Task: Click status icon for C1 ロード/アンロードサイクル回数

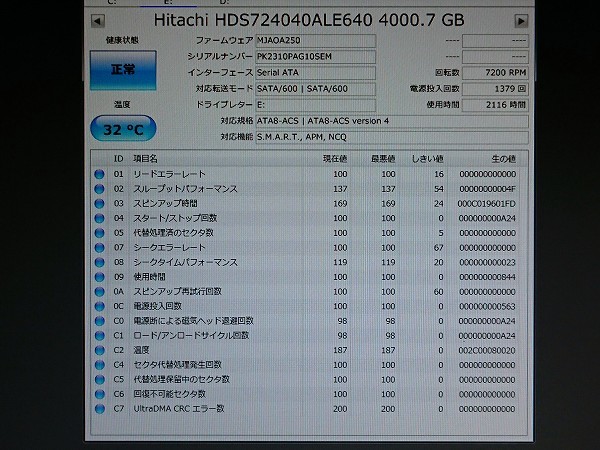Action: point(99,336)
